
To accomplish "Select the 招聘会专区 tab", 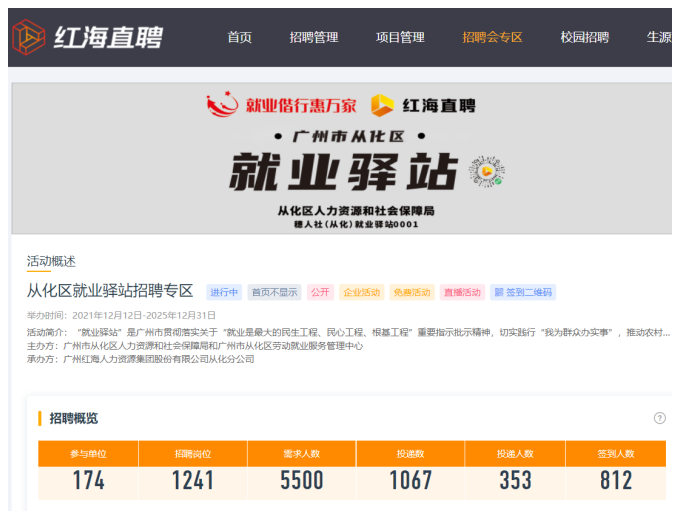I will pyautogui.click(x=492, y=38).
